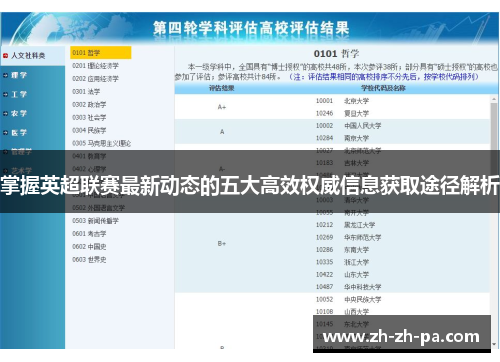This screenshot has height=362, width=500.
Task: Click the A+ grade cell
Action: tap(222, 107)
